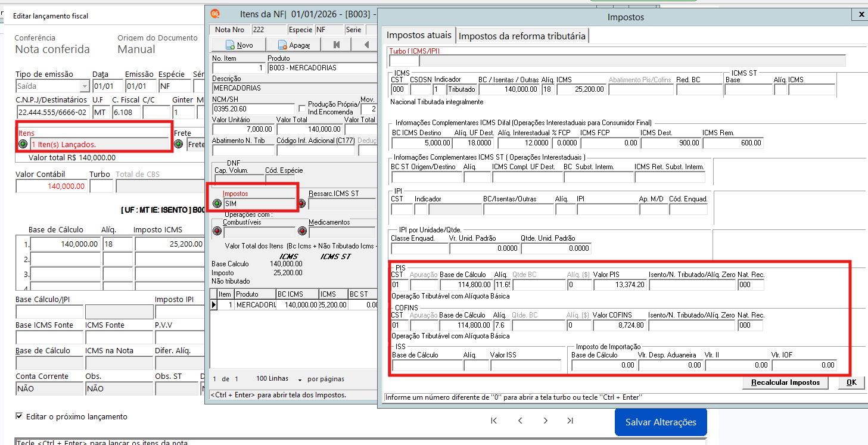Click the NCM/SH field
The width and height of the screenshot is (868, 445).
point(253,108)
